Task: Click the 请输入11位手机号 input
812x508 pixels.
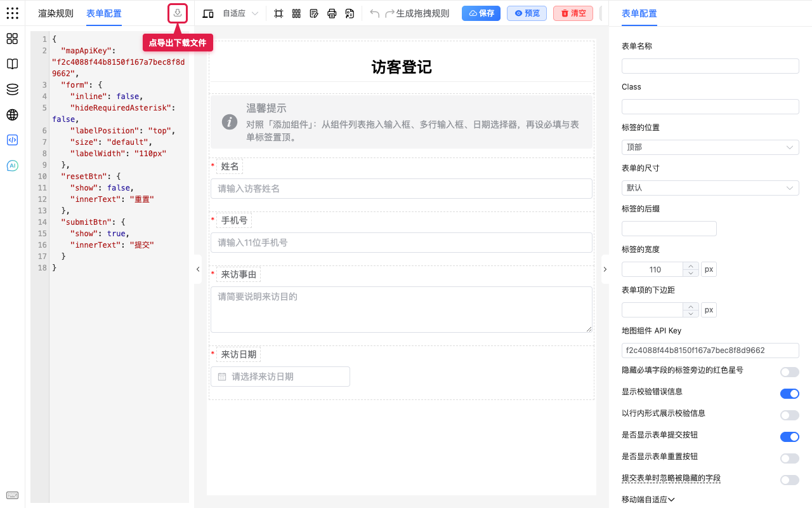Action: [401, 243]
